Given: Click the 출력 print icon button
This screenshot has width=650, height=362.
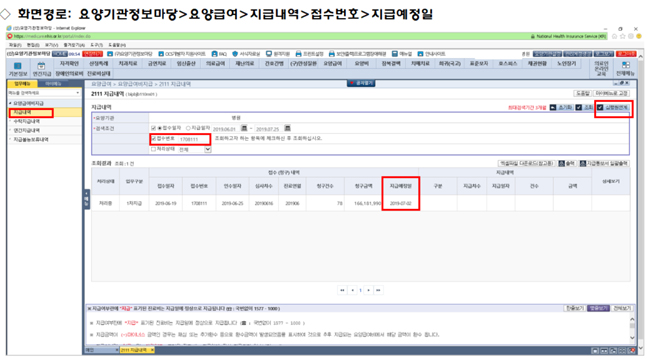Looking at the screenshot, I should [x=567, y=163].
